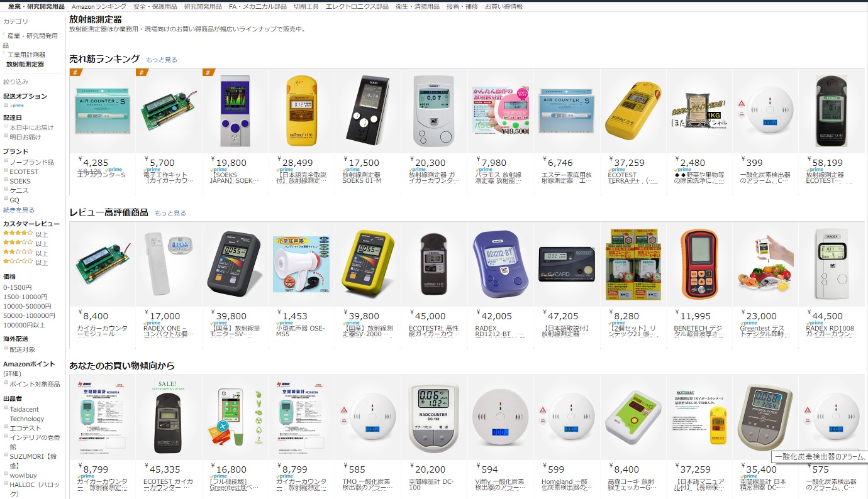868x499 pixels.
Task: Tick the ECOTEST brand checkbox
Action: coord(6,172)
